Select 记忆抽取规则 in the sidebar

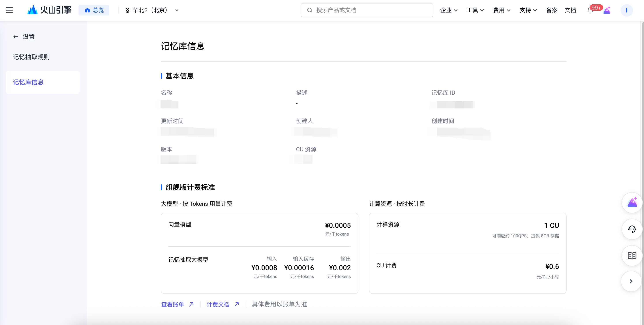point(31,57)
